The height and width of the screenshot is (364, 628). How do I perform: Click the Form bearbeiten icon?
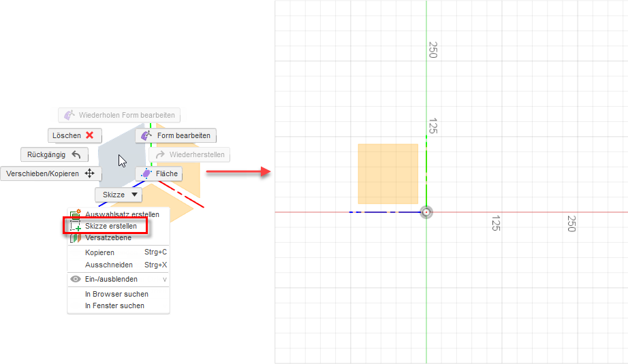tap(146, 135)
